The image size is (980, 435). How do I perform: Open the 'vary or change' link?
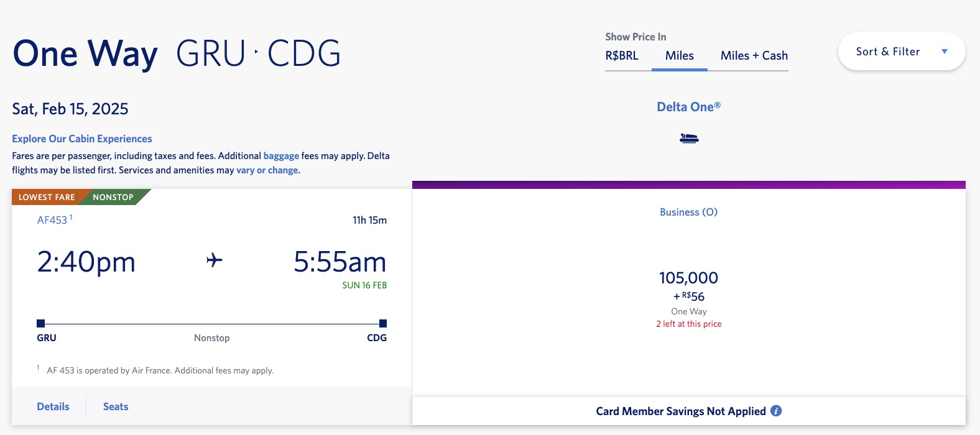[268, 170]
